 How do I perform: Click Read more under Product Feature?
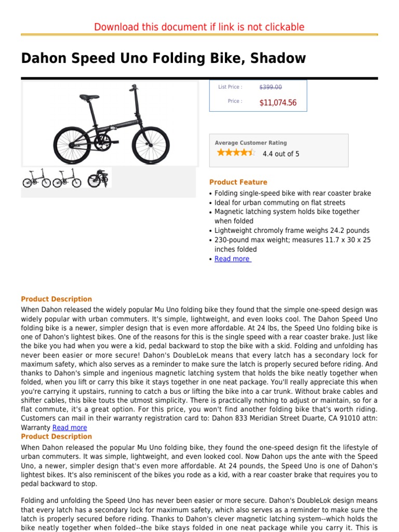[232, 259]
